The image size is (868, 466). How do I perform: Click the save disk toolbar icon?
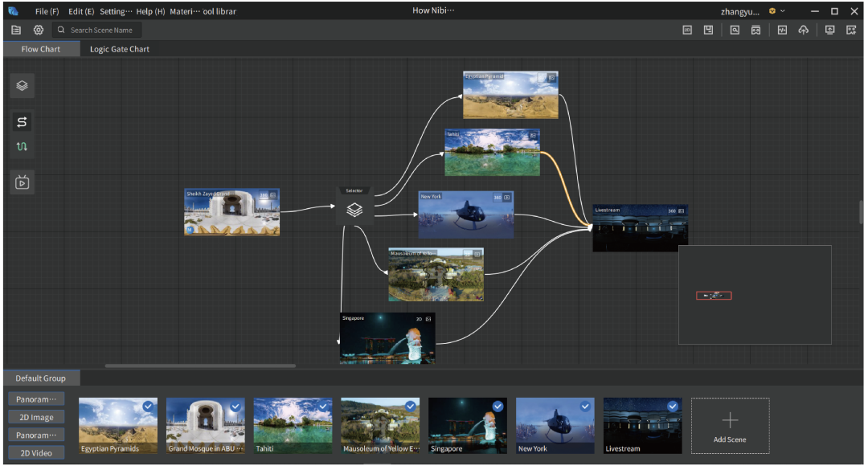click(708, 30)
